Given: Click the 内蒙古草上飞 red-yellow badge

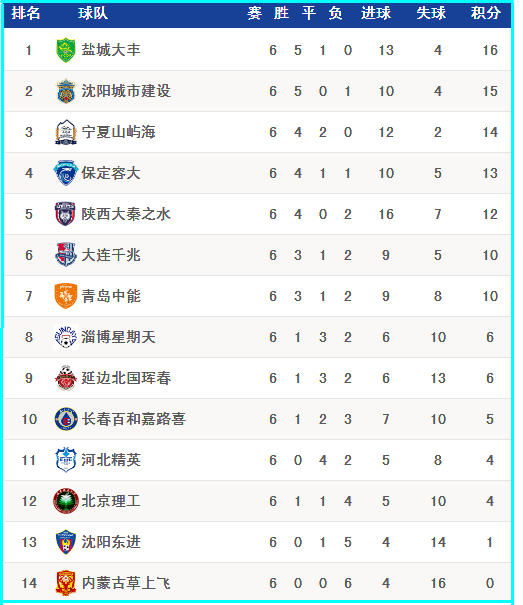Looking at the screenshot, I should point(66,583).
